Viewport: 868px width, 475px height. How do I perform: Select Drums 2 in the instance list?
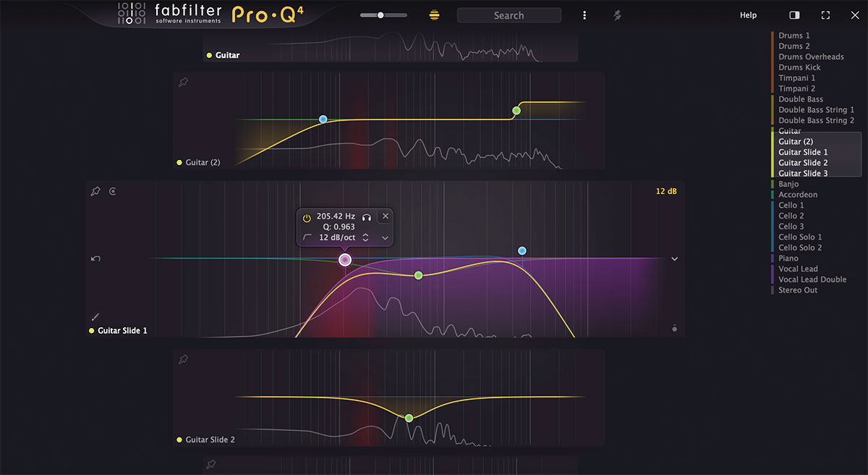(794, 46)
